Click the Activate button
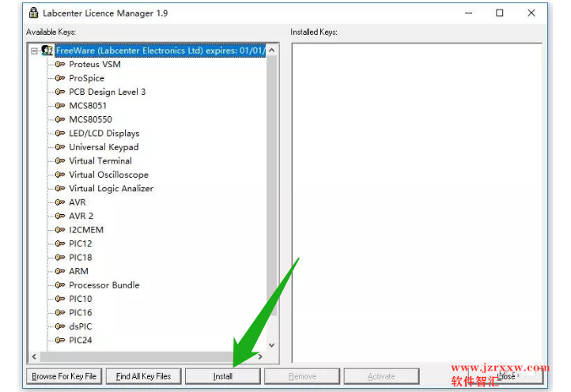The image size is (571, 392). pyautogui.click(x=381, y=376)
